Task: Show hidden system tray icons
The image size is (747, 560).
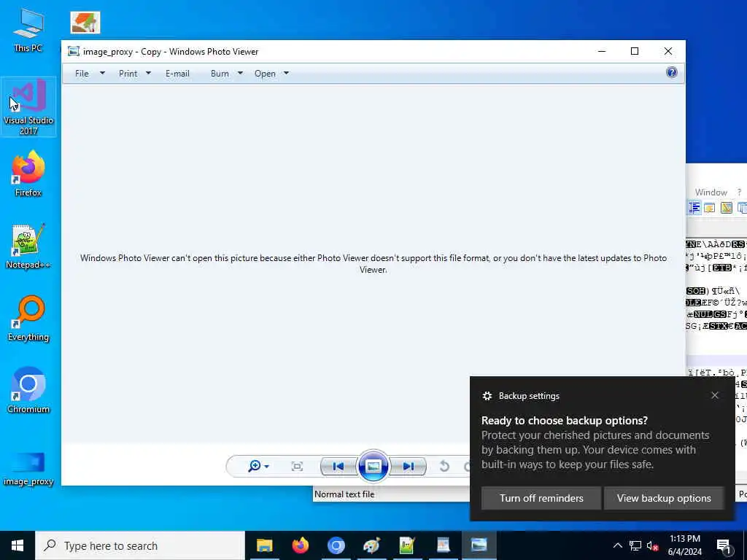Action: (617, 545)
